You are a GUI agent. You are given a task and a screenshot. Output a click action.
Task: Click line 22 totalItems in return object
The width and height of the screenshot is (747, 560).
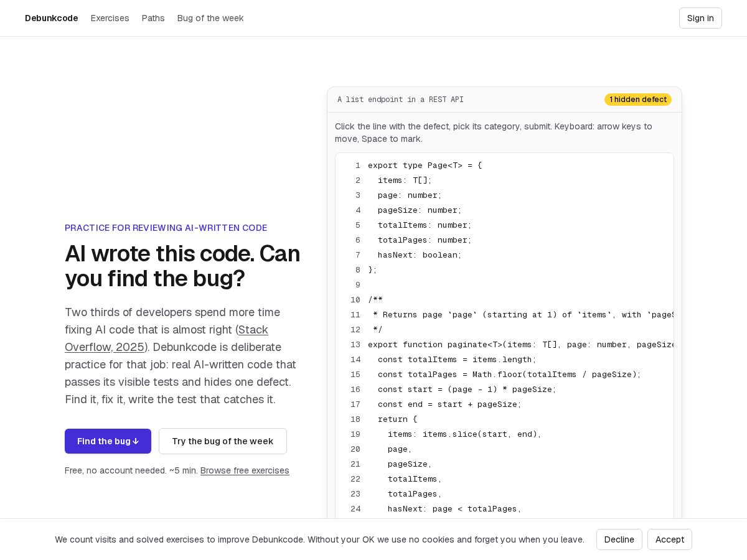tap(504, 479)
